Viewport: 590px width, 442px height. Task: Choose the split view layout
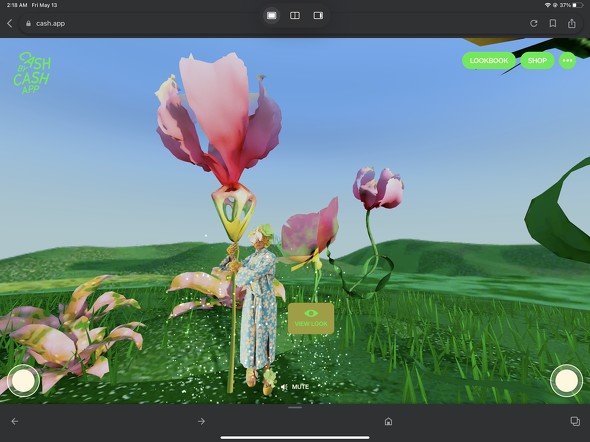pyautogui.click(x=295, y=15)
